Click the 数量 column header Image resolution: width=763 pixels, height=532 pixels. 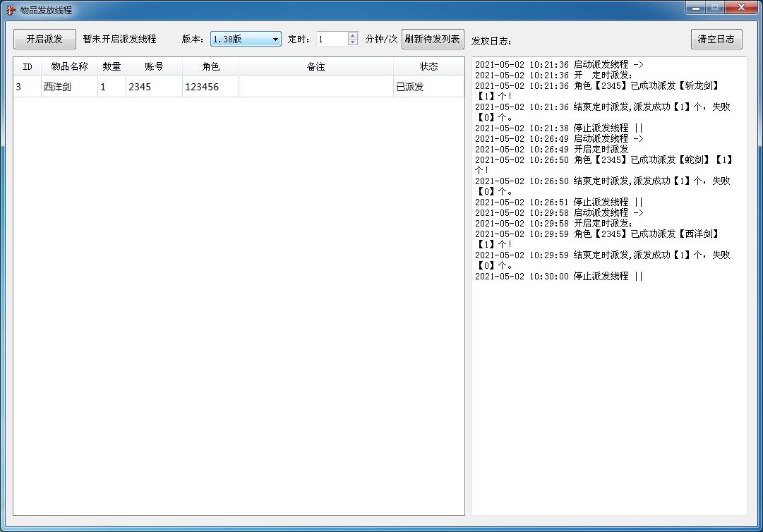[x=112, y=66]
